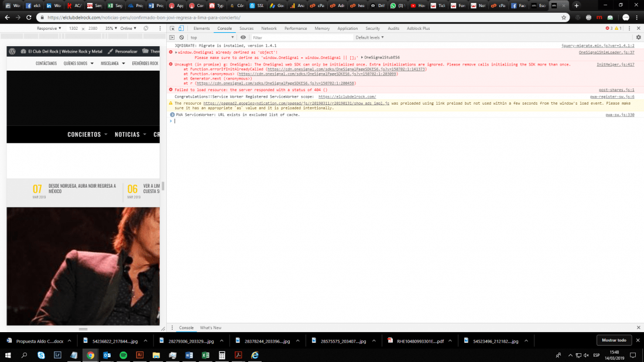Image resolution: width=644 pixels, height=362 pixels.
Task: Open the console drawer three-dot menu
Action: point(172,327)
